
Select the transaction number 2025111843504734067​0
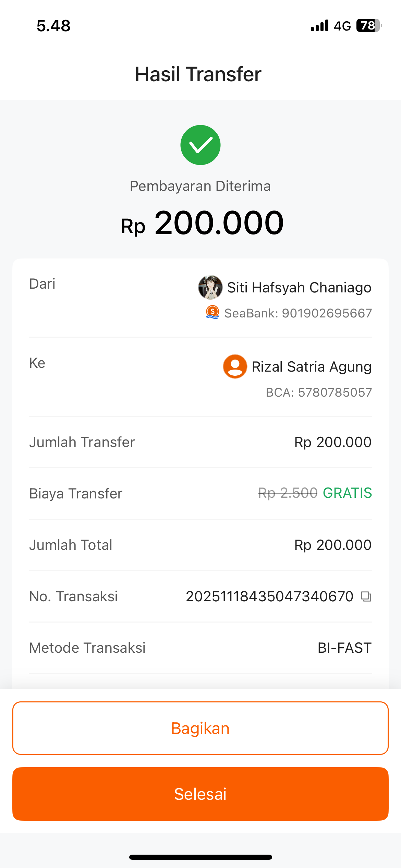tap(269, 596)
